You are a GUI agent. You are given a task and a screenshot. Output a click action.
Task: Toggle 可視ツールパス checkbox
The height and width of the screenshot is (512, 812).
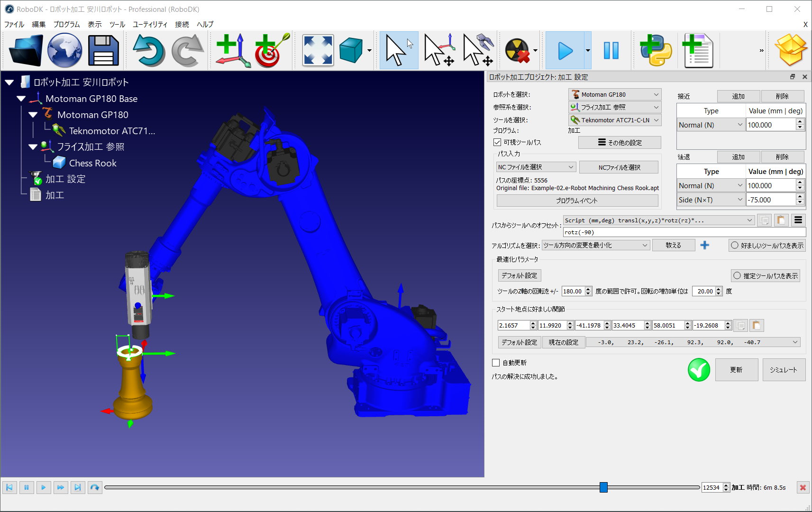click(497, 142)
